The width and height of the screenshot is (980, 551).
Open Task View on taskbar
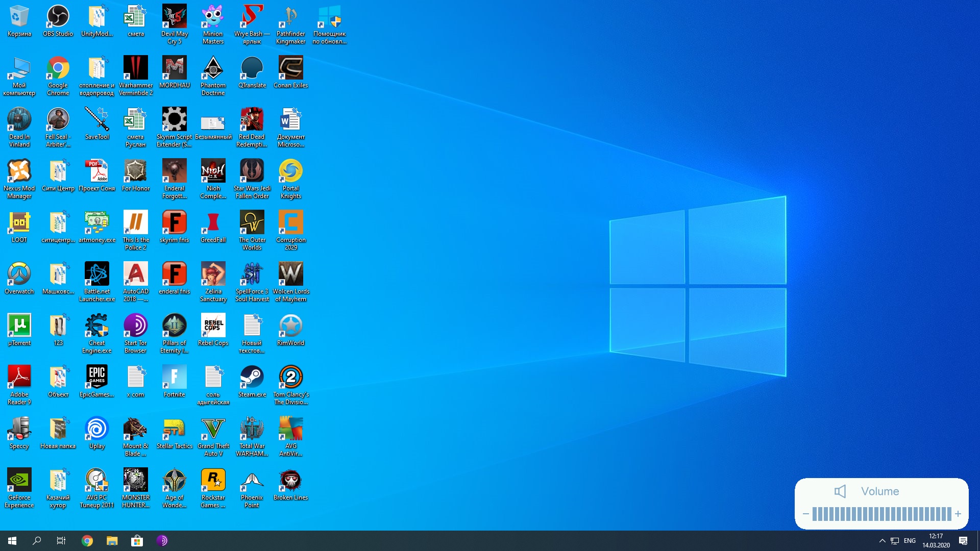(61, 541)
